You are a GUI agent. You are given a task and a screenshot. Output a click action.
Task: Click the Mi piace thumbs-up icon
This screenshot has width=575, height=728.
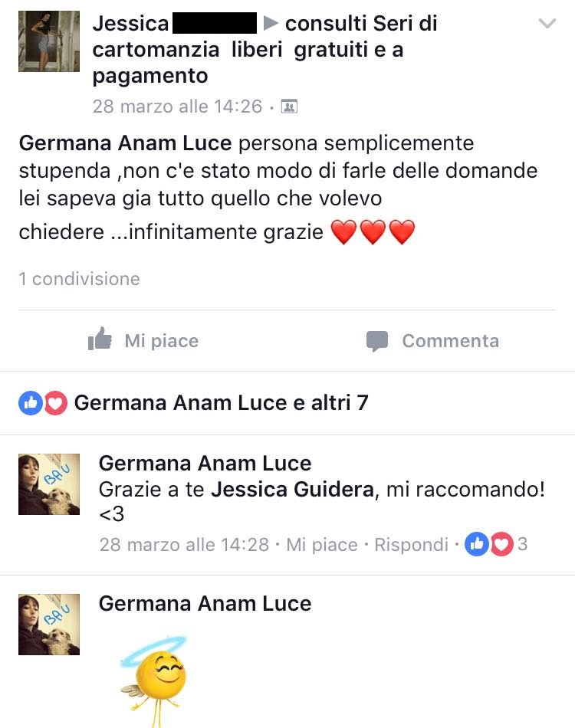100,339
